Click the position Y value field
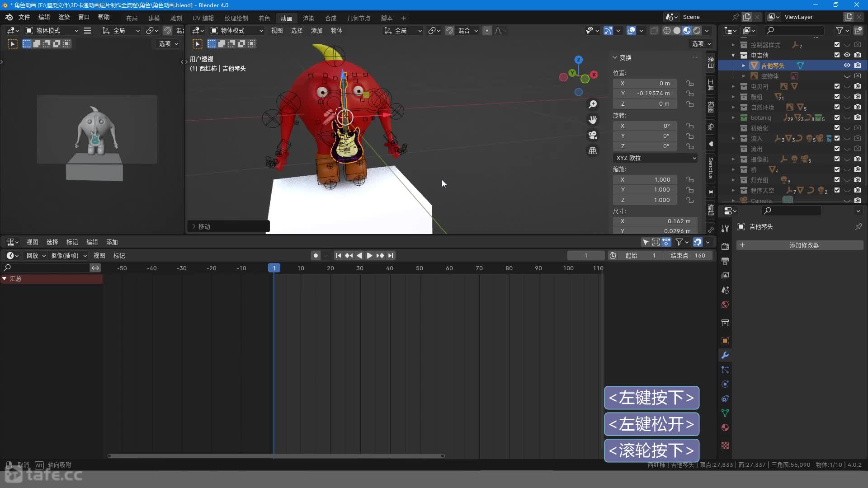The width and height of the screenshot is (868, 488). 645,94
